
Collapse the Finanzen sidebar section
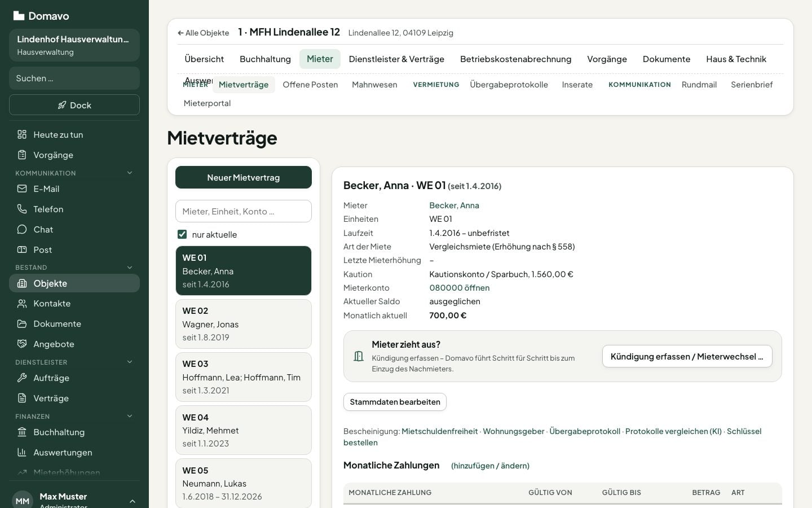(x=130, y=416)
